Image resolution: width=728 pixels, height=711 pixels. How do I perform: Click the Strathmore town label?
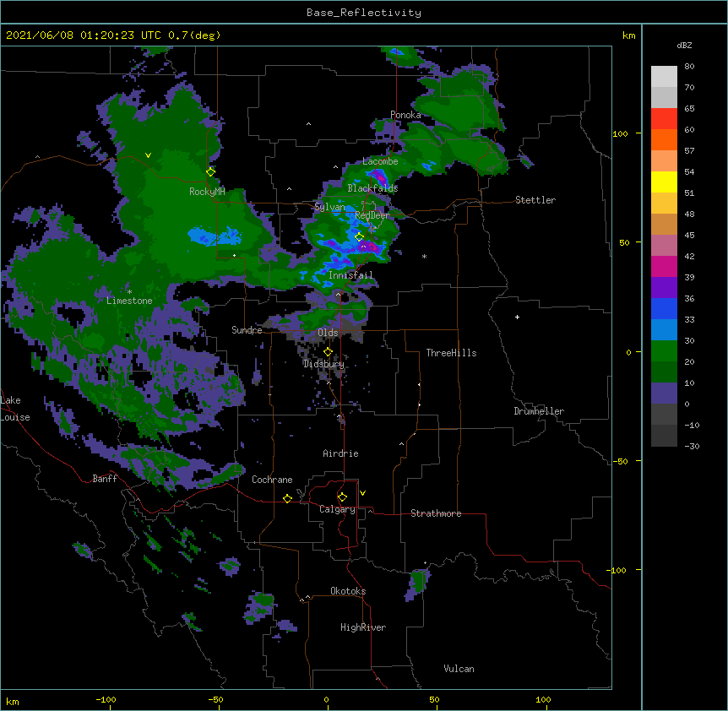click(x=436, y=513)
